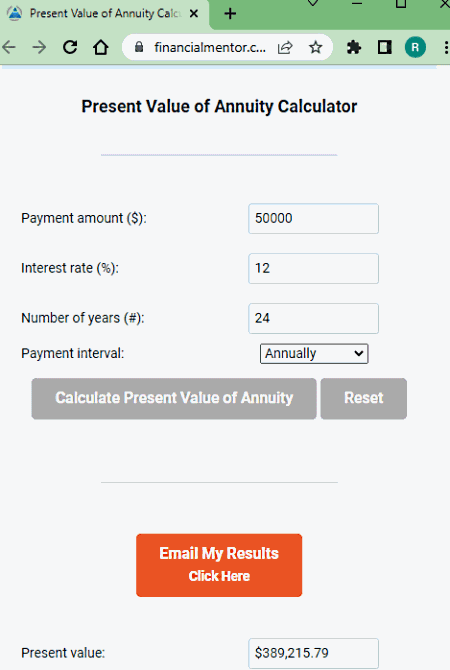Focus the Payment amount input field
This screenshot has width=450, height=670.
point(313,218)
